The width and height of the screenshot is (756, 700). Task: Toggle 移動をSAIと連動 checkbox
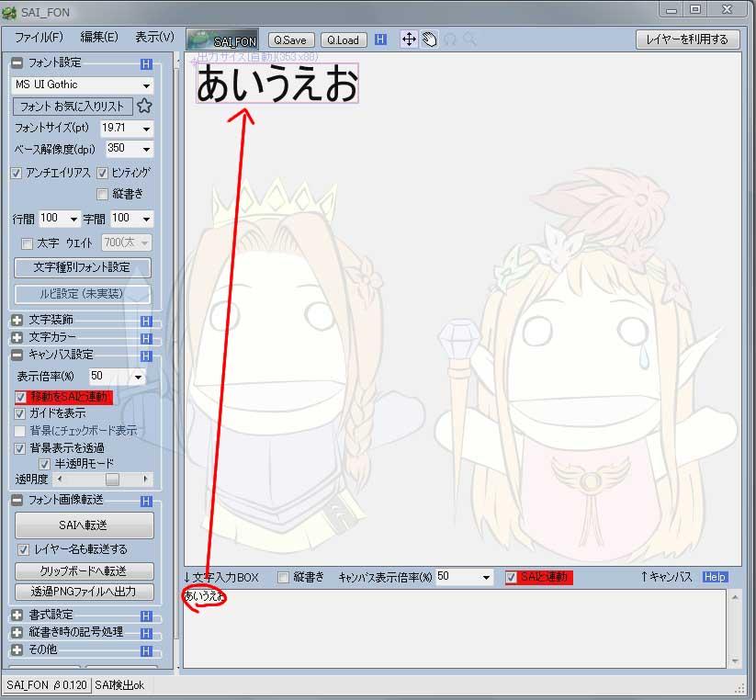click(20, 397)
